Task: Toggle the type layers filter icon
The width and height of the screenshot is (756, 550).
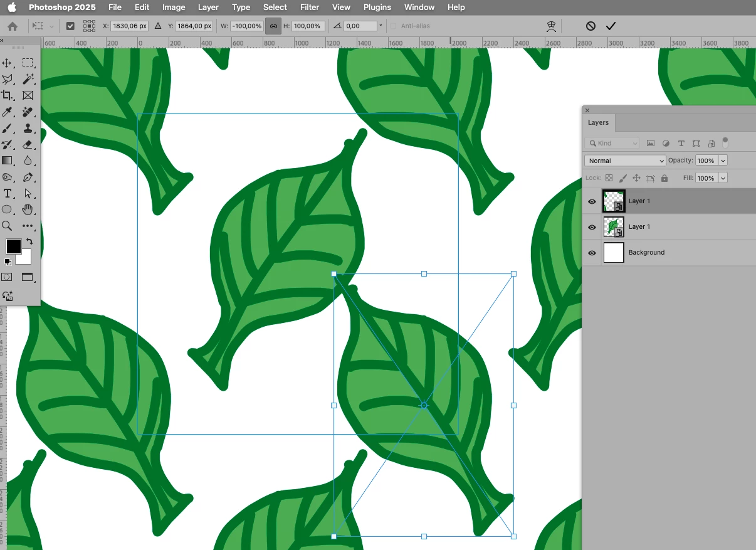Action: click(681, 143)
